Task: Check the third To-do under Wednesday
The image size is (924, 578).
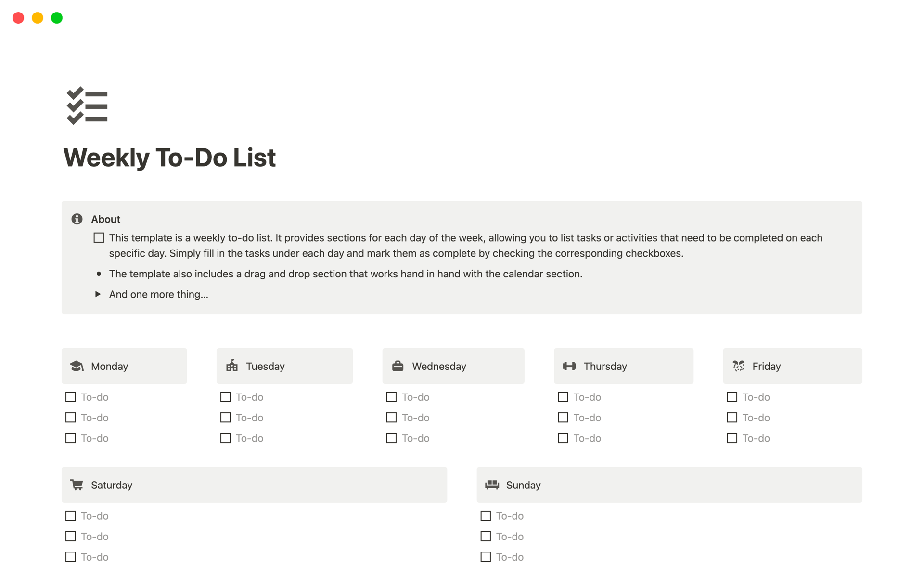Action: [x=391, y=438]
